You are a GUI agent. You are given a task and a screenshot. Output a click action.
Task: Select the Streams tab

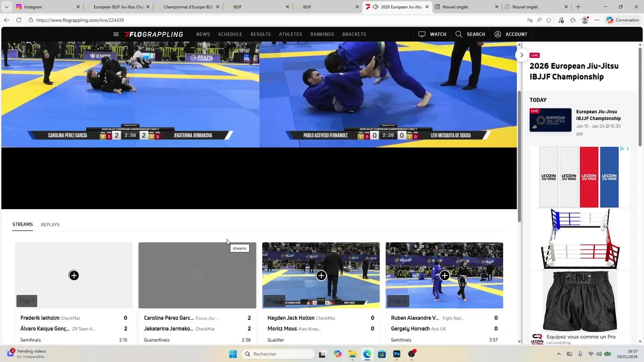click(23, 224)
